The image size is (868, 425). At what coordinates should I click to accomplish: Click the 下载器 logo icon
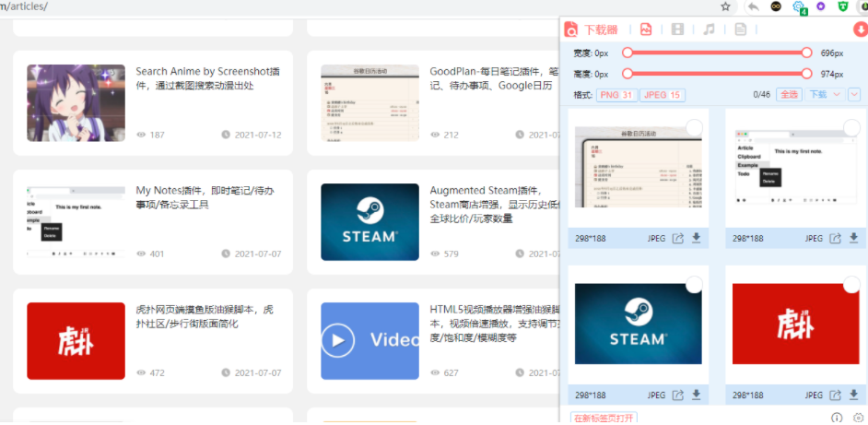pos(571,30)
